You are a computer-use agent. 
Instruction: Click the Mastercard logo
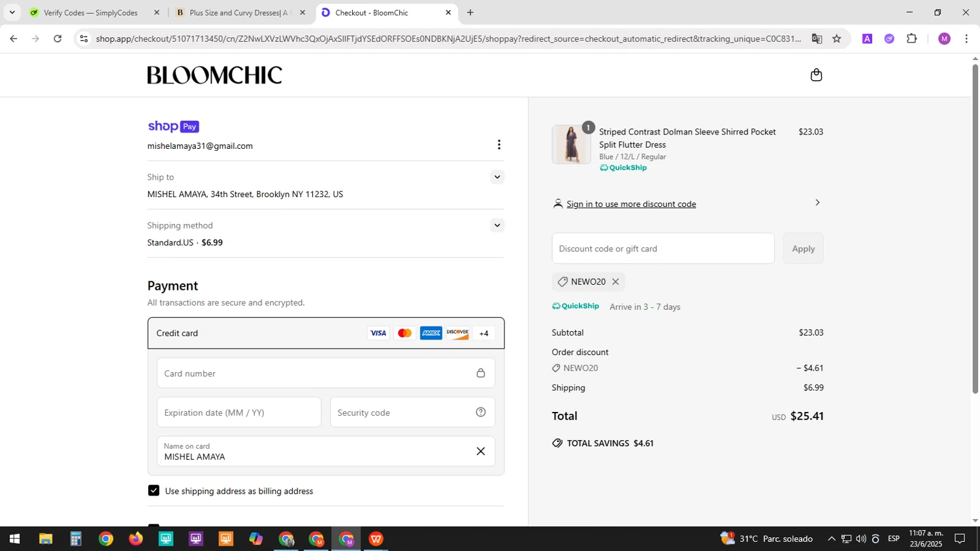(x=405, y=333)
